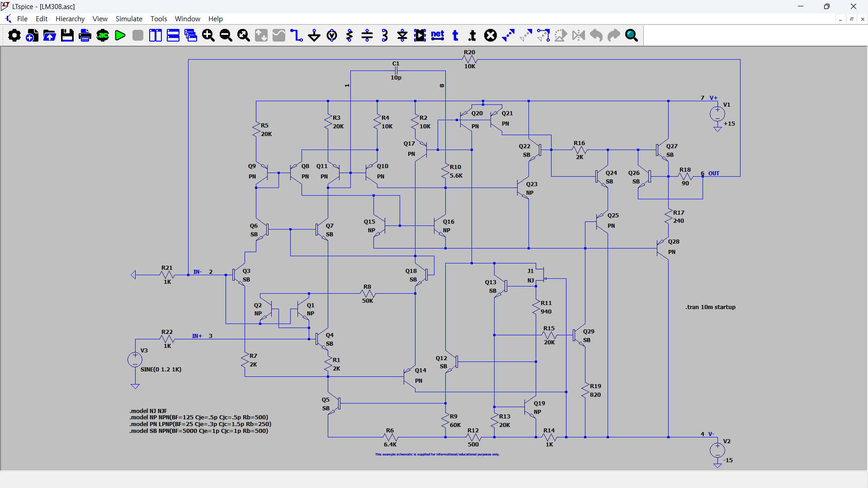
Task: Place a Voltage Source component
Action: coord(332,35)
